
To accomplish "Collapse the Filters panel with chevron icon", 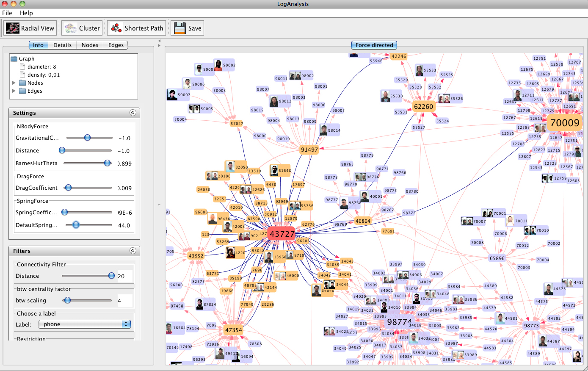I will coord(133,251).
